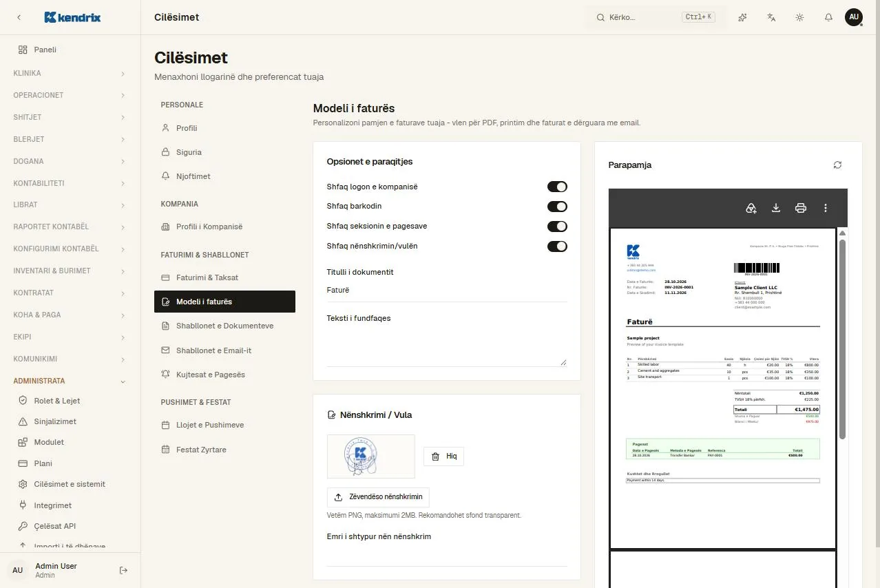
Task: Toggle the light/dark theme sun icon
Action: tap(799, 17)
